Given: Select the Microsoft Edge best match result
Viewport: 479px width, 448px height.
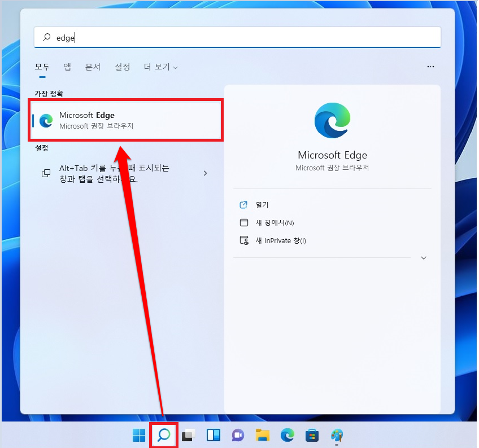Looking at the screenshot, I should pos(126,120).
